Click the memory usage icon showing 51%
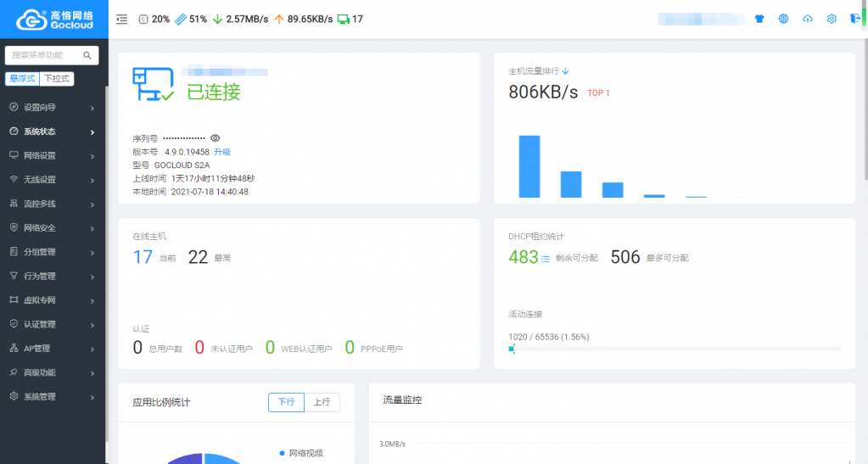 [181, 20]
